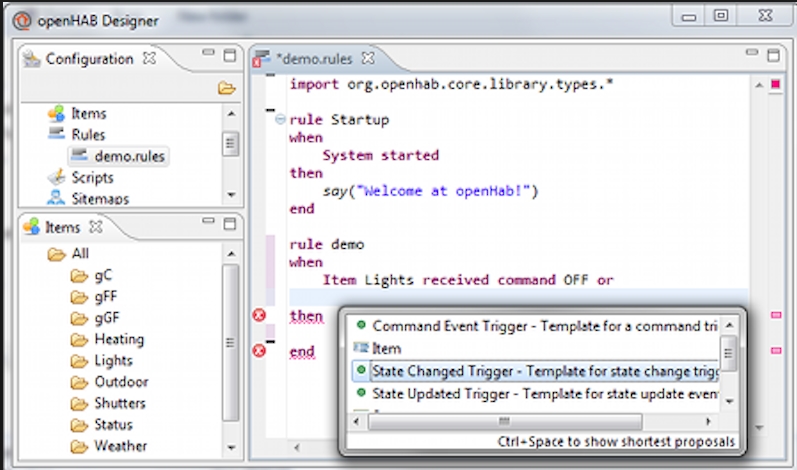This screenshot has width=797, height=470.
Task: Close the demo.rules editor tab
Action: click(x=368, y=58)
